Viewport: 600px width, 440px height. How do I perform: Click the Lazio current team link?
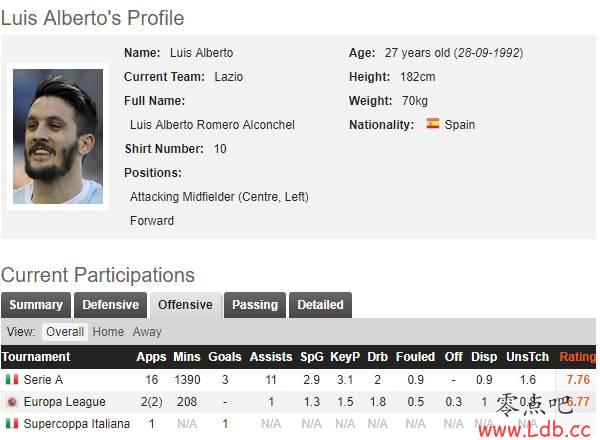click(x=228, y=77)
